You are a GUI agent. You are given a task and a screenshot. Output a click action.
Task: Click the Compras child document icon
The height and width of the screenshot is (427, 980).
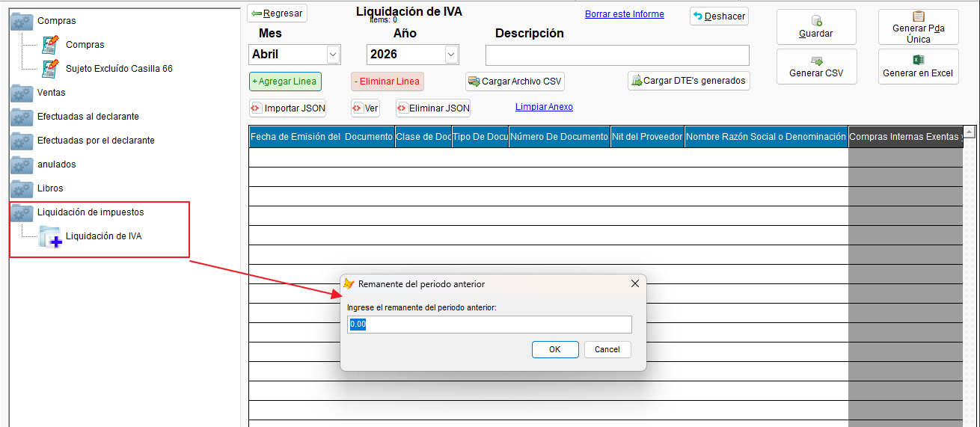coord(50,45)
